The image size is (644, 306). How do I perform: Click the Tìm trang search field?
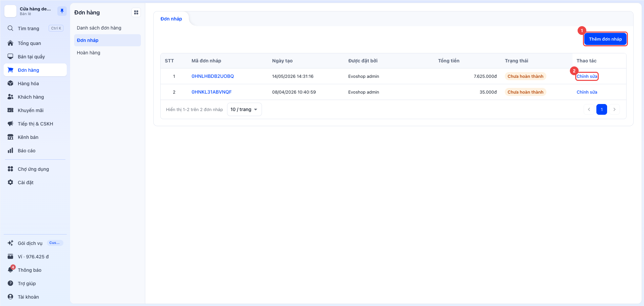[35, 28]
